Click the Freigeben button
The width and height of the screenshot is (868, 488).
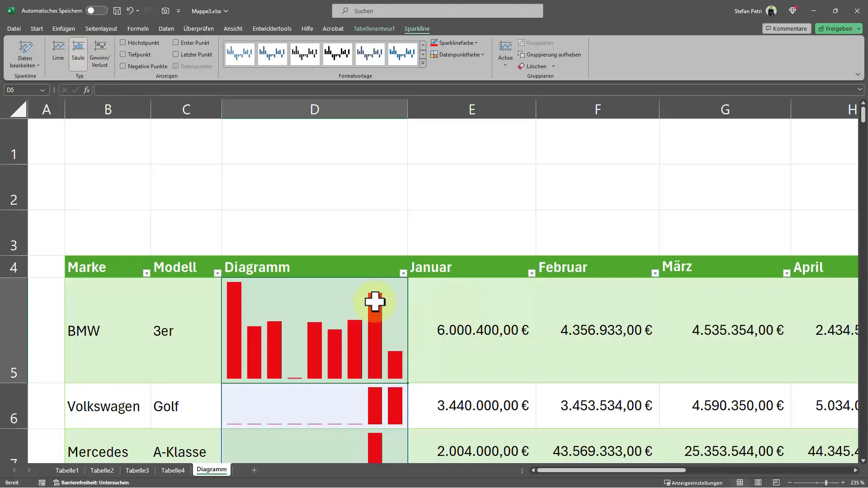click(x=839, y=28)
